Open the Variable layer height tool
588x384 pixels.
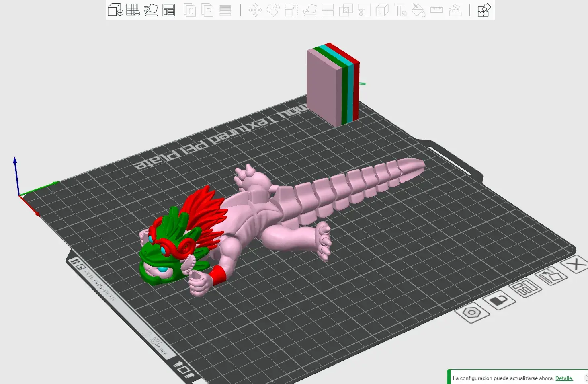pos(225,10)
